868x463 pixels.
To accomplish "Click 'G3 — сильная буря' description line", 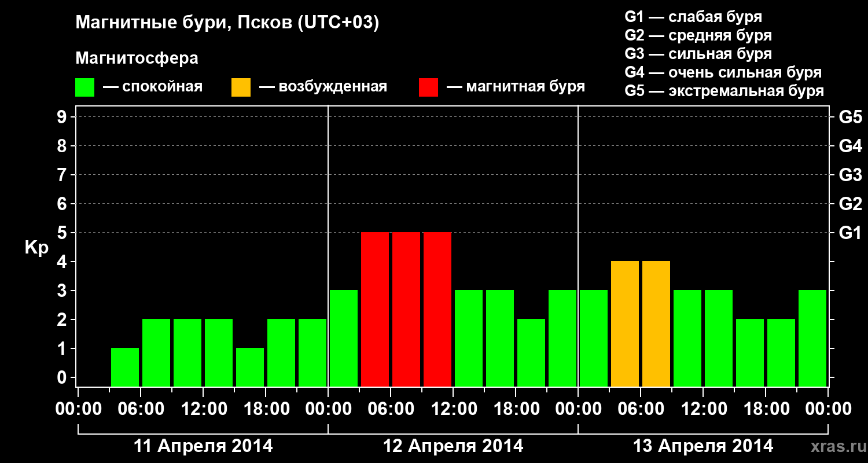I will 698,54.
